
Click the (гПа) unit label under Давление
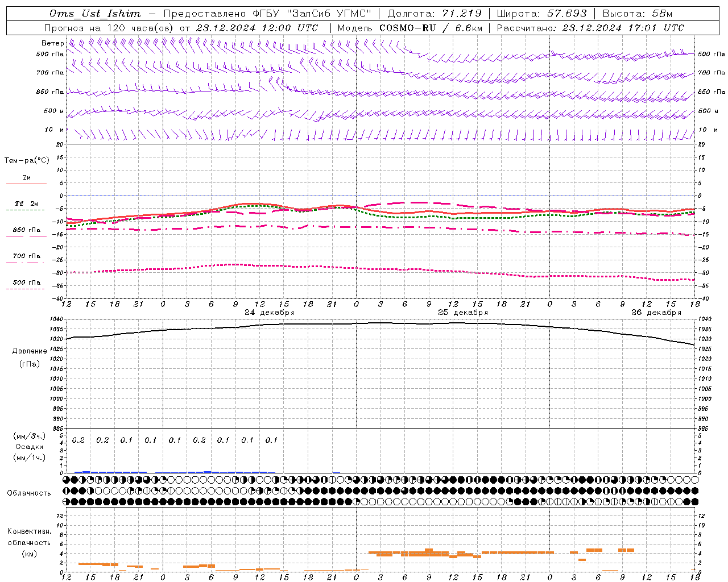(30, 364)
